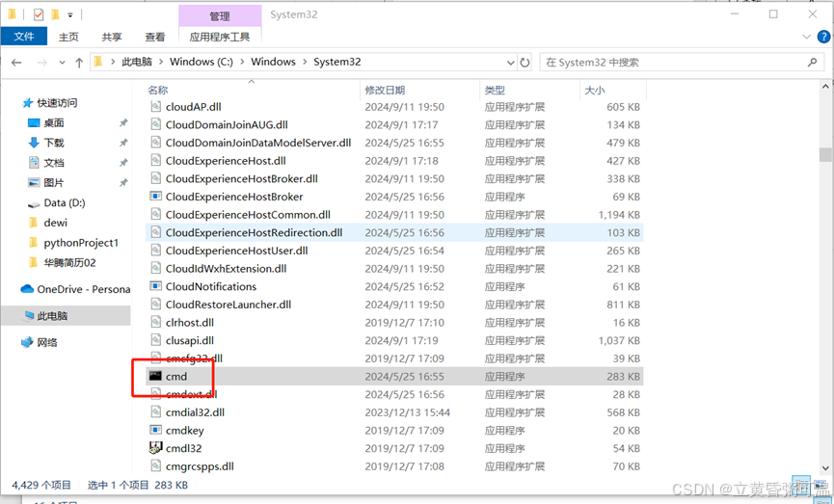
Task: Select the CloudExperienceHost.dll file
Action: click(394, 161)
